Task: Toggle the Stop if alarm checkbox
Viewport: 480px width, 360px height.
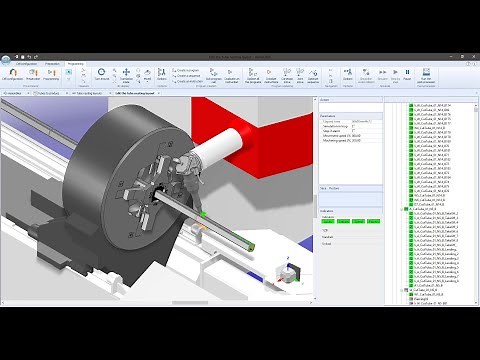Action: click(353, 131)
